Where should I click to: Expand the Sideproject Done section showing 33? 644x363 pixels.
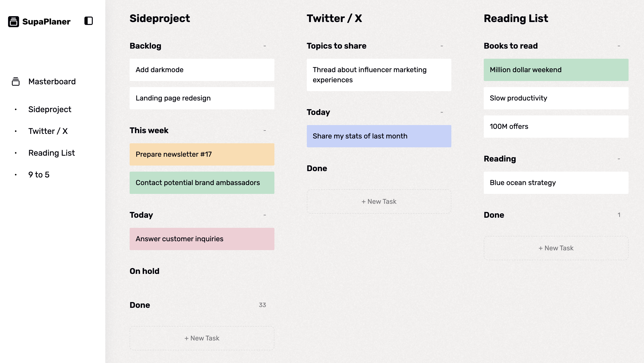(263, 305)
